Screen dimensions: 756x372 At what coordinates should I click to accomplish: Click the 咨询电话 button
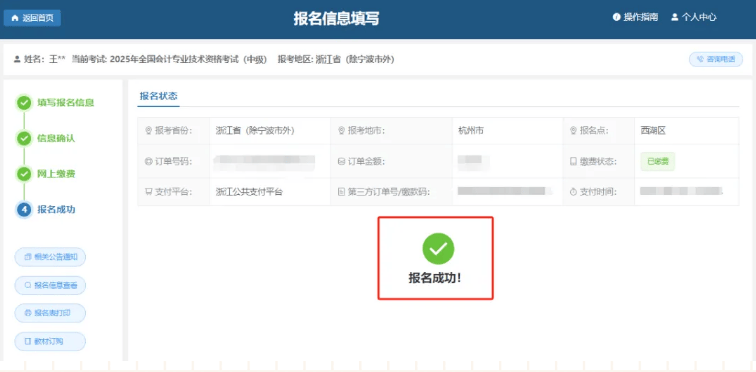pyautogui.click(x=716, y=59)
